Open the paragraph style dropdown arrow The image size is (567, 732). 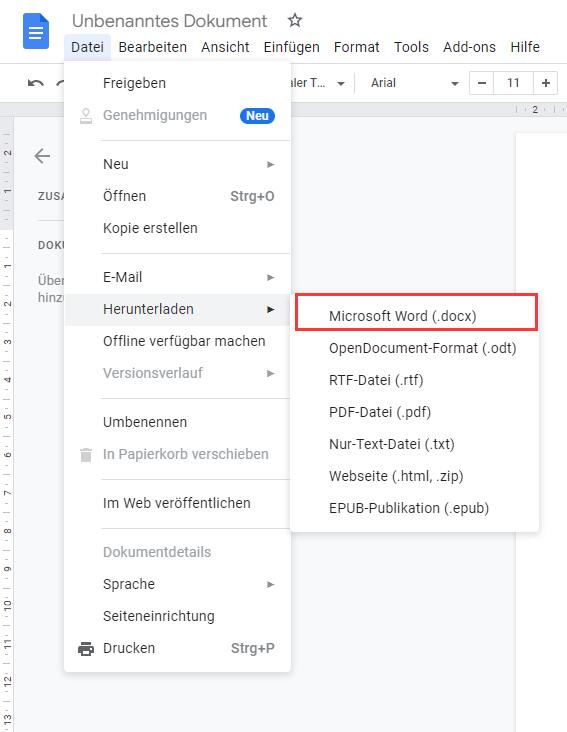[341, 84]
